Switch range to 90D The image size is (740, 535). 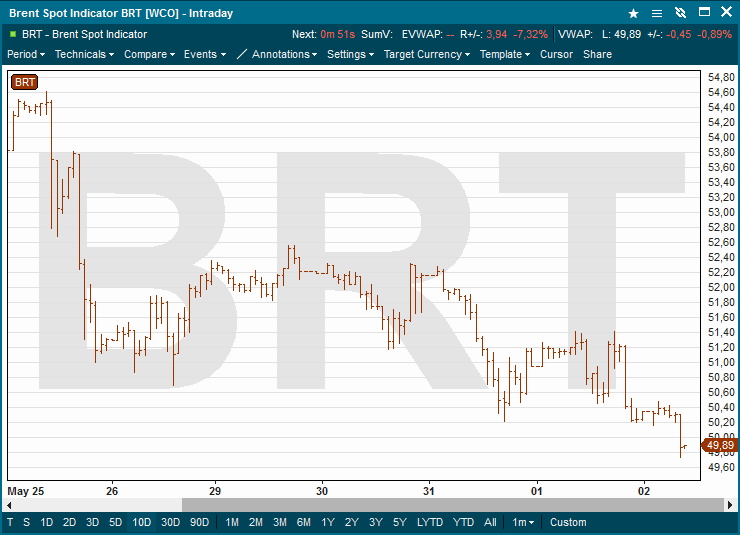[x=199, y=522]
